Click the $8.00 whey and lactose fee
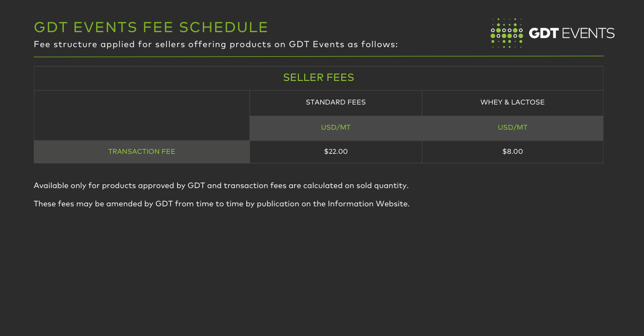 512,152
